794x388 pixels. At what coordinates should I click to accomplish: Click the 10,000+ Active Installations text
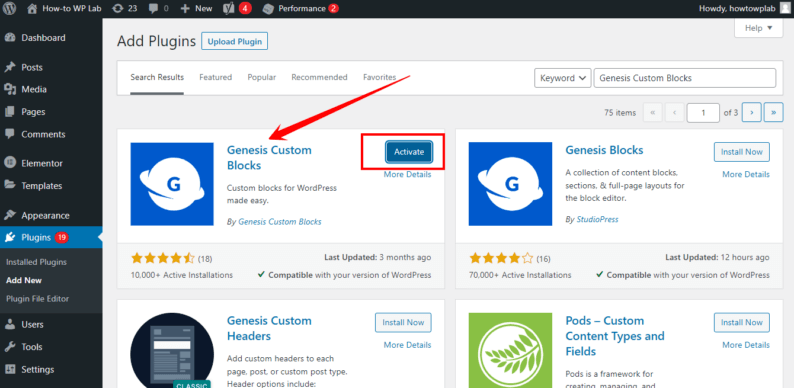click(x=182, y=275)
